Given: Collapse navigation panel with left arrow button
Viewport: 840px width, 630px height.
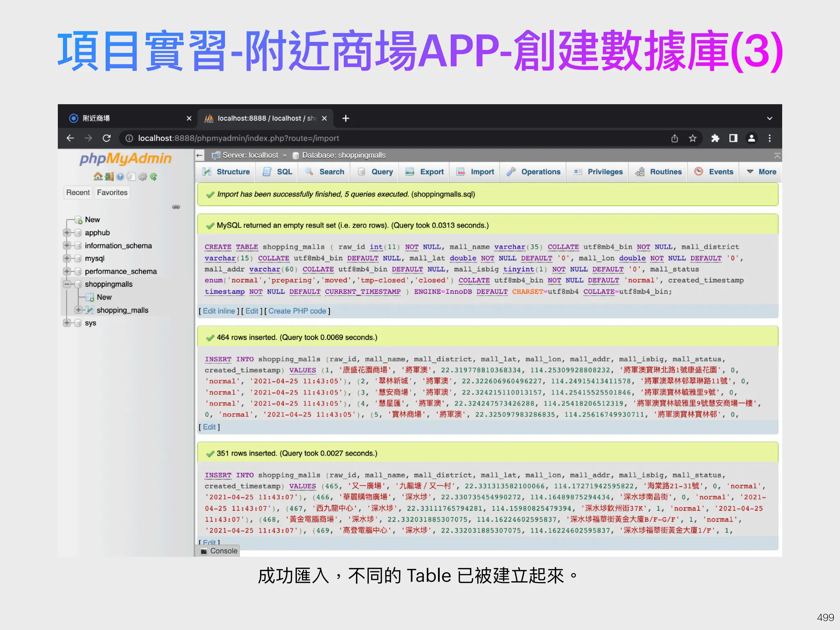Looking at the screenshot, I should 199,155.
